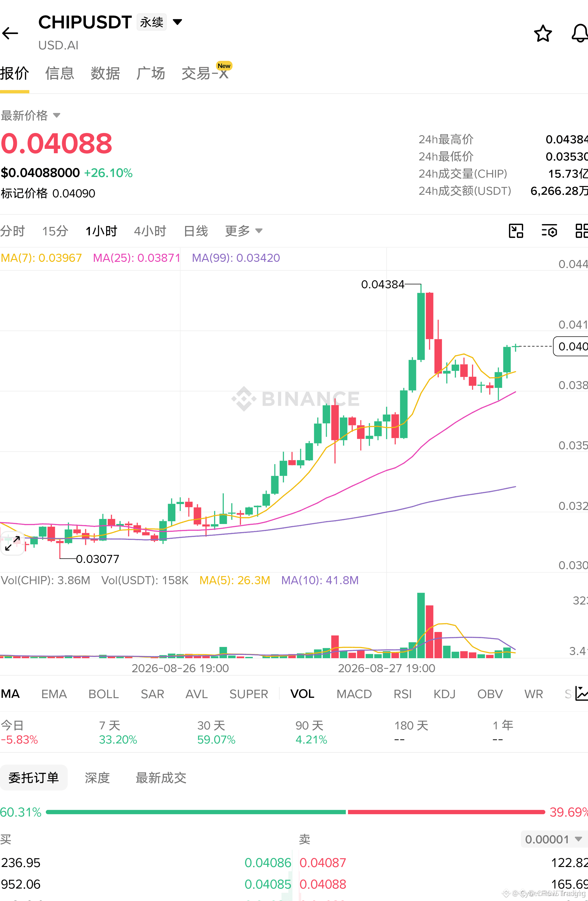This screenshot has width=588, height=901.
Task: Toggle the SUPER indicator
Action: [249, 694]
